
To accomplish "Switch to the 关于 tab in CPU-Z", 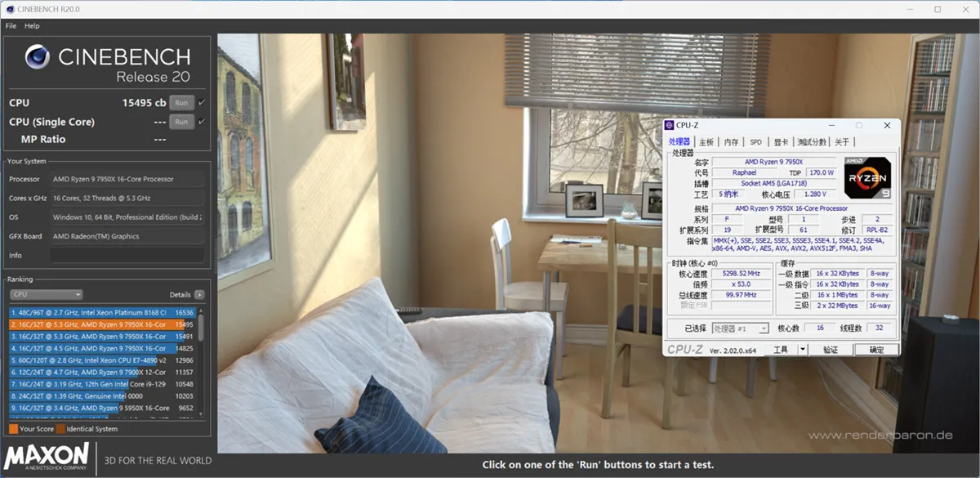I will click(841, 142).
